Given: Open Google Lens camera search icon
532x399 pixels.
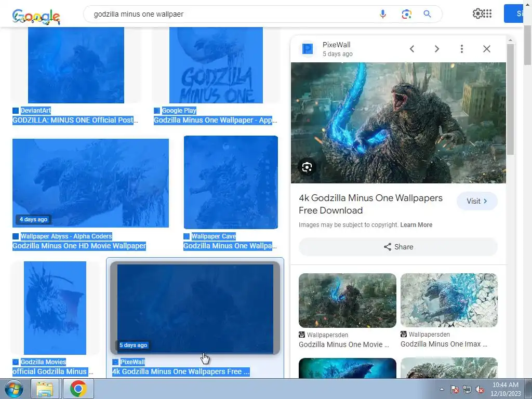Looking at the screenshot, I should point(406,14).
